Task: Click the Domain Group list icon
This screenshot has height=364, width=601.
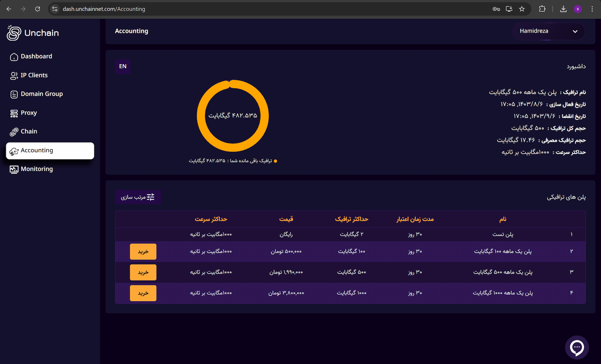Action: click(x=14, y=94)
